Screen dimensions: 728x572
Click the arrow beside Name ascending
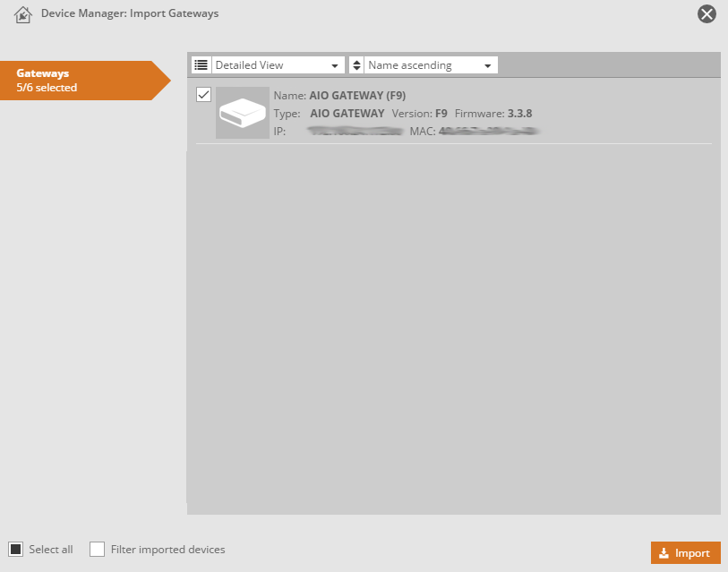488,66
